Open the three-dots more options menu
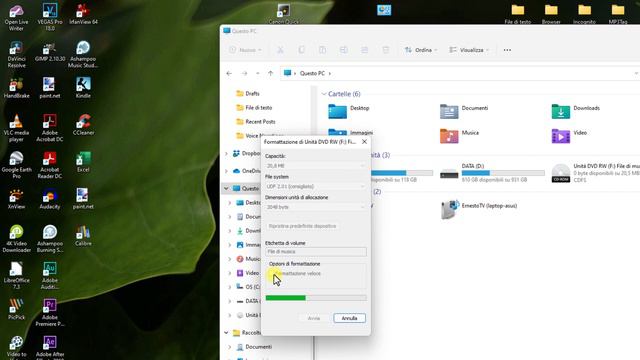This screenshot has height=360, width=640. (507, 50)
